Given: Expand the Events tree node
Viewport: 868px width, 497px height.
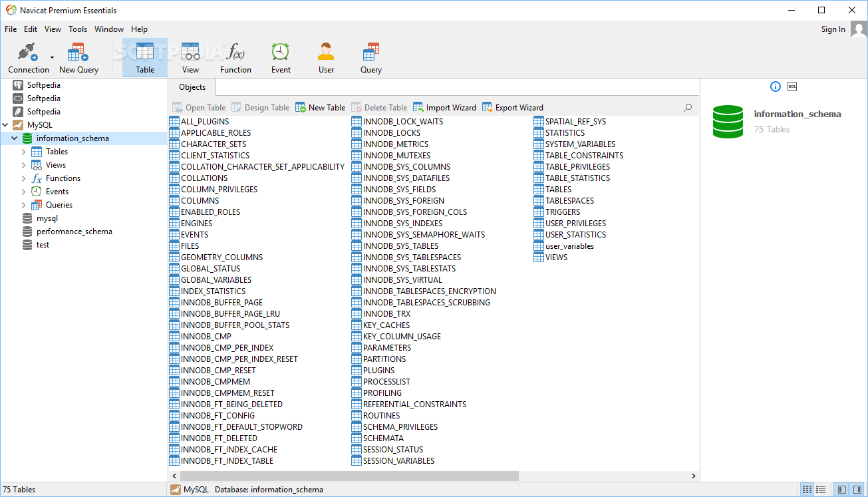Looking at the screenshot, I should coord(24,192).
